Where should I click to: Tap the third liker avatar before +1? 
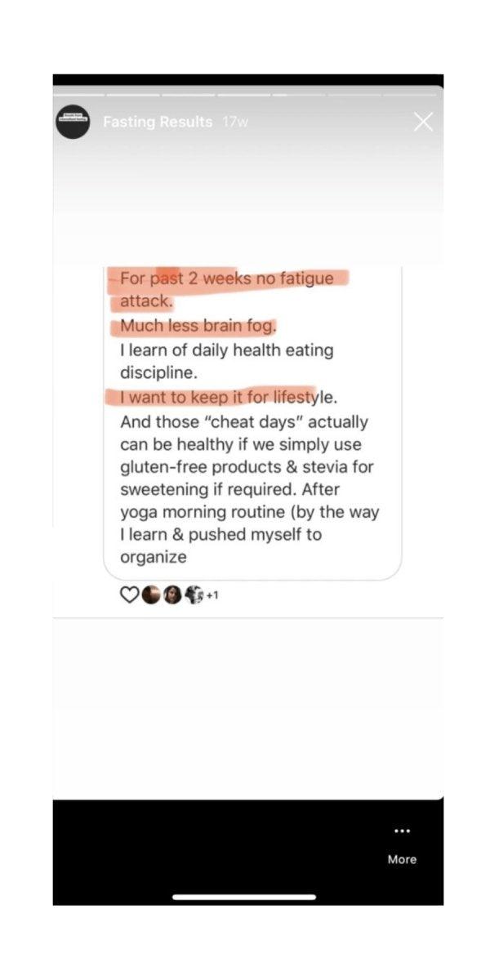[x=194, y=595]
